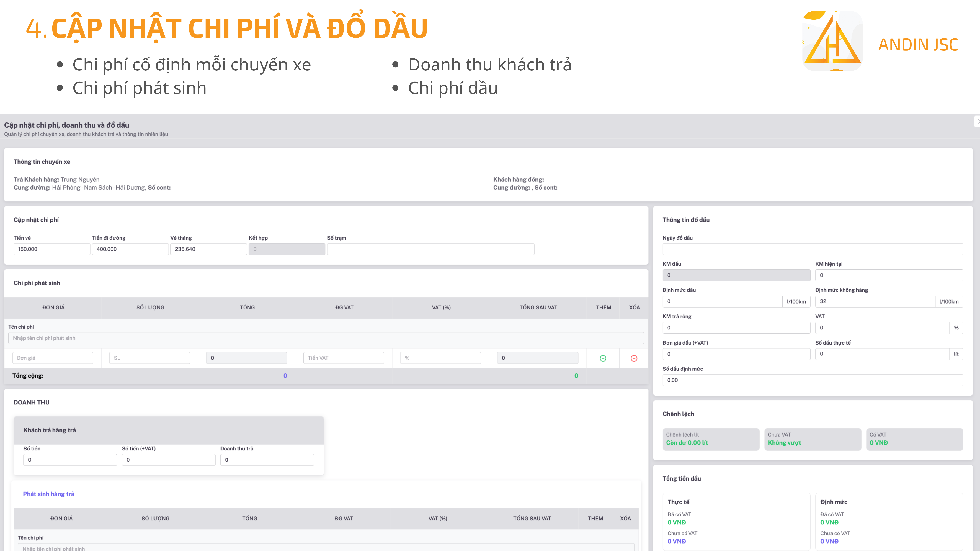Screen dimensions: 980x551
Task: Click the VAT (%) header in Phát sinh hàng trả
Action: coord(438,519)
